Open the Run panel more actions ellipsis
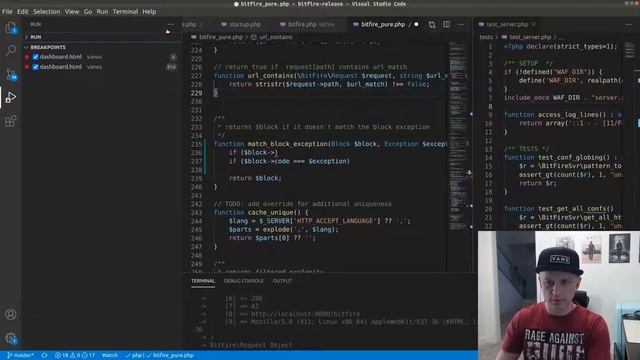The width and height of the screenshot is (640, 360). click(x=171, y=24)
